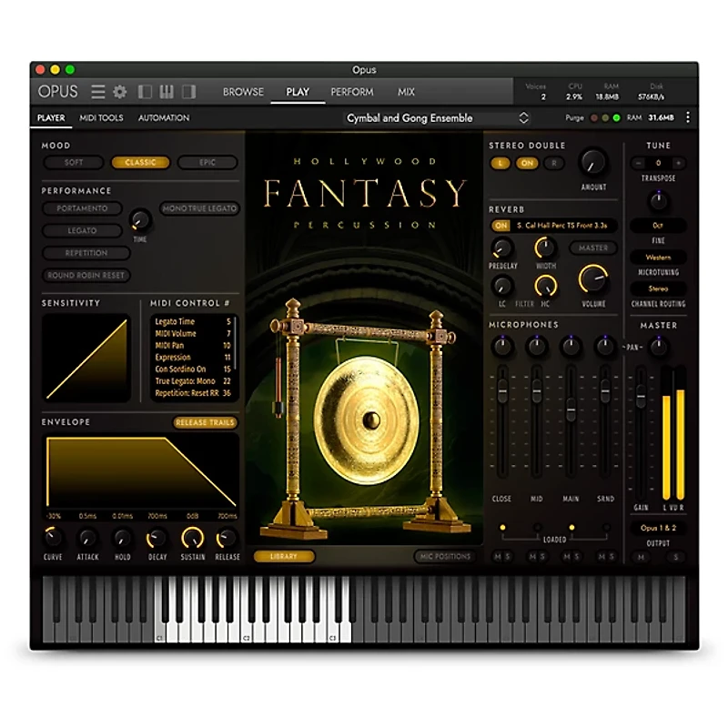Click the Close microphone fader
The height and width of the screenshot is (728, 728).
pyautogui.click(x=502, y=390)
